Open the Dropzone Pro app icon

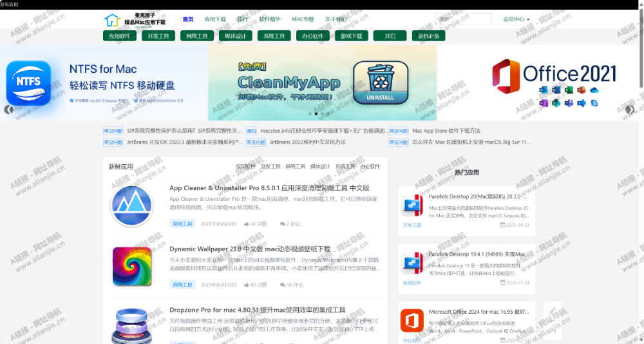coord(132,327)
